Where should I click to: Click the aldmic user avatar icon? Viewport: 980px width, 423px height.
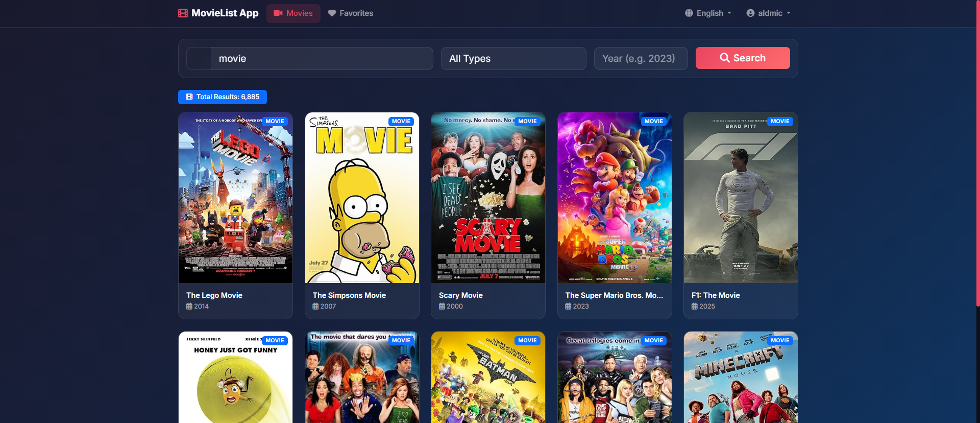(x=750, y=13)
